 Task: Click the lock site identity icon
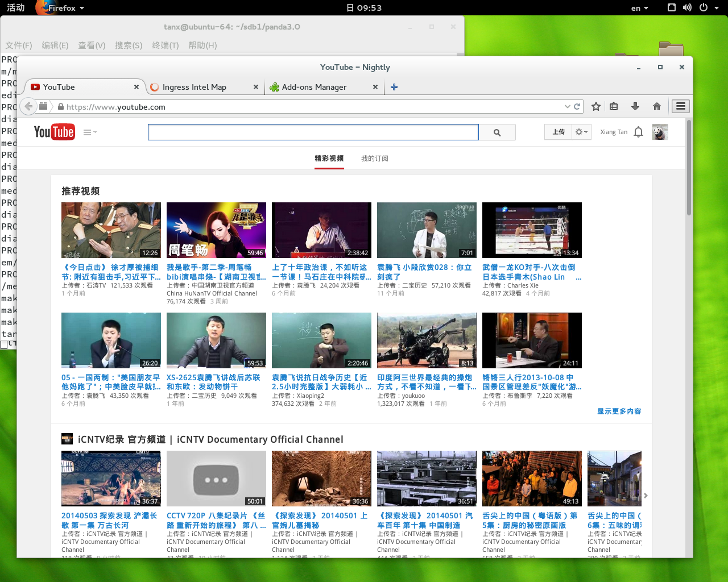click(x=60, y=107)
